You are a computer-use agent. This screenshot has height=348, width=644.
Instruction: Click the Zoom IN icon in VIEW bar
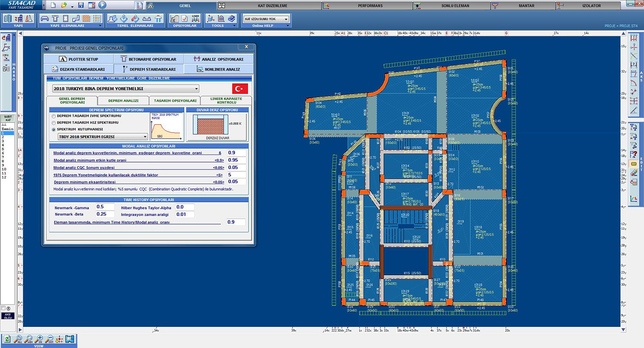pyautogui.click(x=39, y=340)
